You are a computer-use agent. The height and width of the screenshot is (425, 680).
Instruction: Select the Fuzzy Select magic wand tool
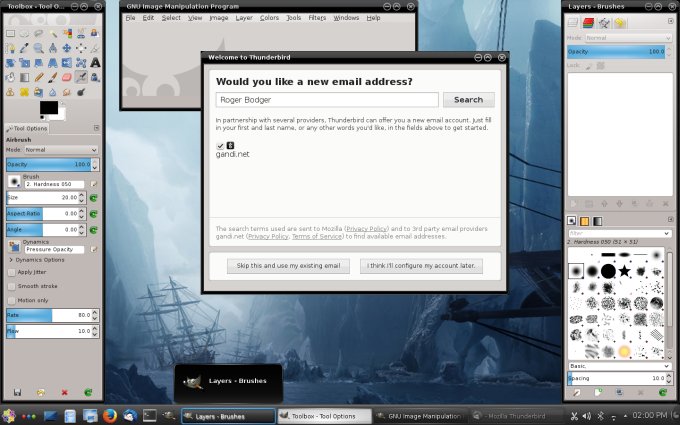point(53,33)
